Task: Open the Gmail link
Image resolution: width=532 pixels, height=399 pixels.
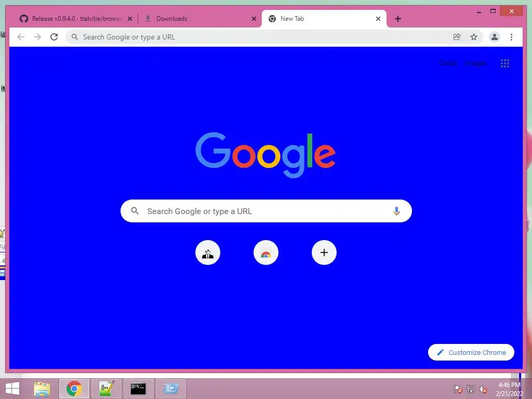Action: coord(448,63)
